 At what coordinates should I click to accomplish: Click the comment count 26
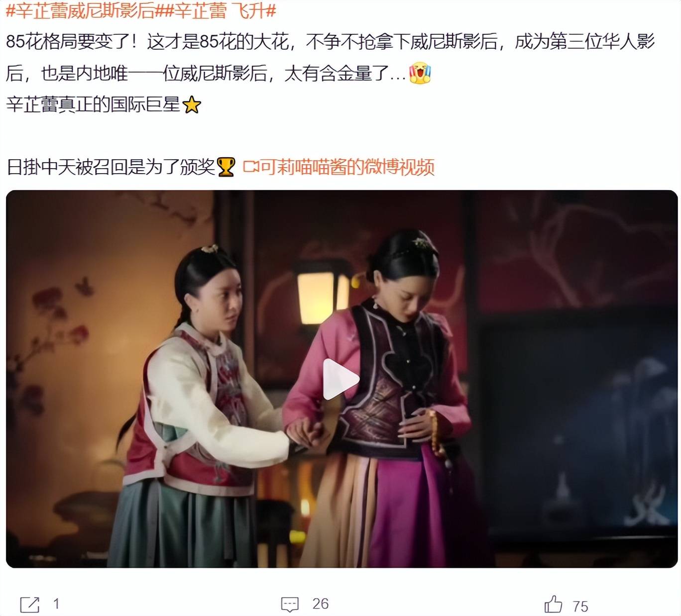click(320, 604)
